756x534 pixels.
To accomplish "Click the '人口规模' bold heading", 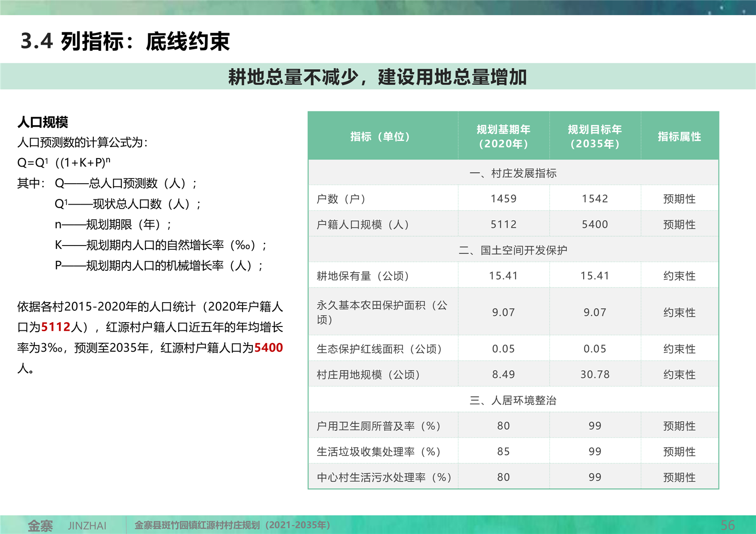I will (x=43, y=122).
